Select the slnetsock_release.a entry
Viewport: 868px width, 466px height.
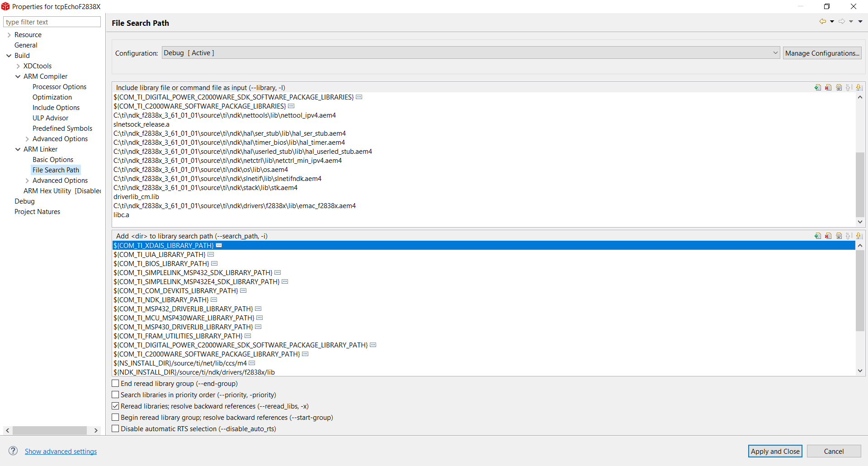(142, 124)
